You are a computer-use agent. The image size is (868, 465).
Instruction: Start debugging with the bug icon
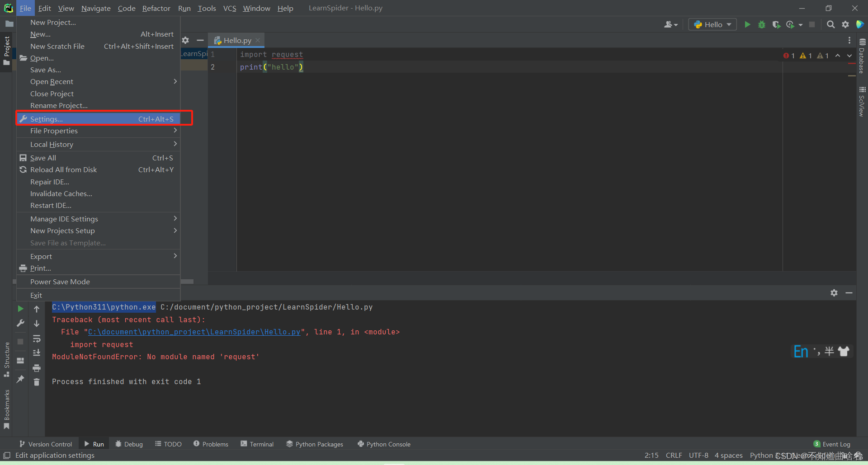[x=762, y=24]
